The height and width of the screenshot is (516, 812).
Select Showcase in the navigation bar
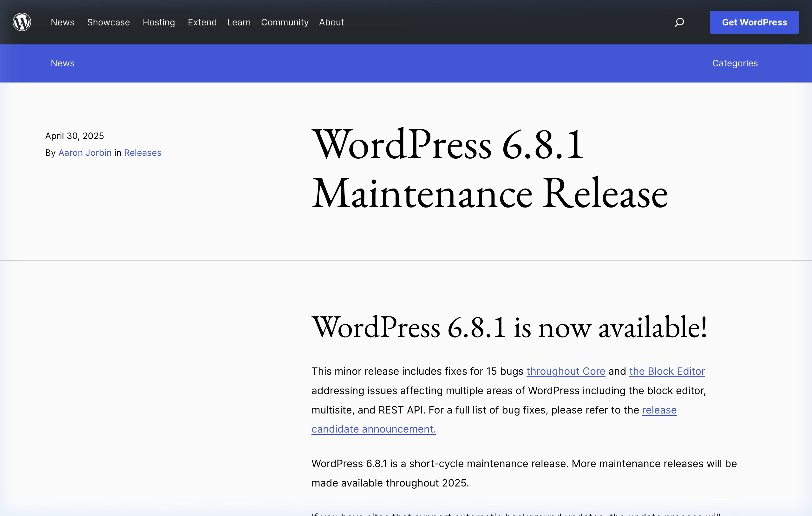click(108, 22)
